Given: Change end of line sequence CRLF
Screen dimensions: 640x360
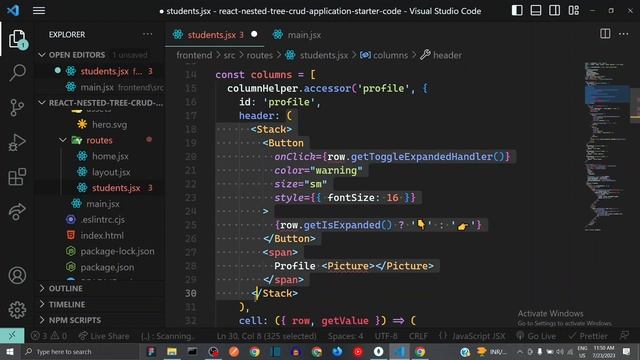Looking at the screenshot, I should point(418,336).
